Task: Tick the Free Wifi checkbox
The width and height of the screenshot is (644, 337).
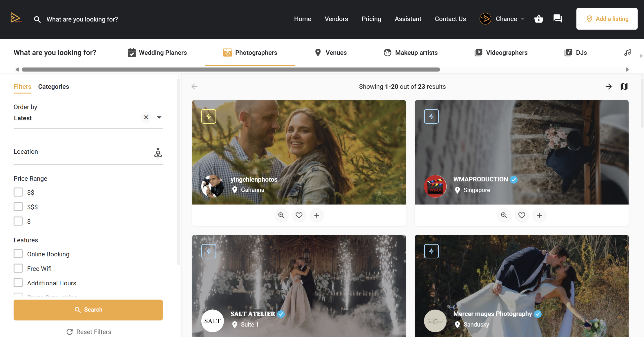Action: tap(18, 268)
